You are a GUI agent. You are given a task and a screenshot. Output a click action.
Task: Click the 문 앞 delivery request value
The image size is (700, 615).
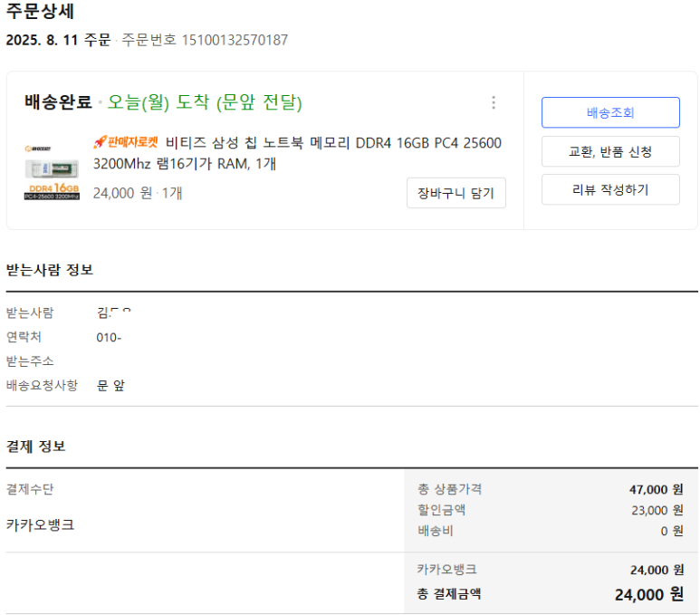coord(110,385)
